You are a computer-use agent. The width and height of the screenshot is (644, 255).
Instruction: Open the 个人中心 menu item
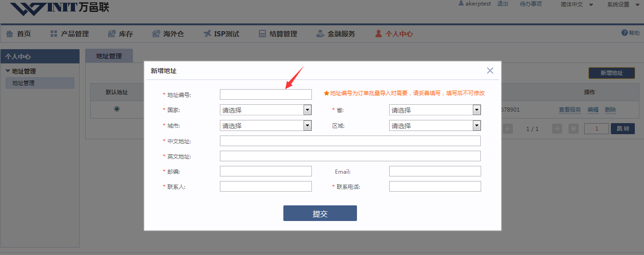pos(394,34)
